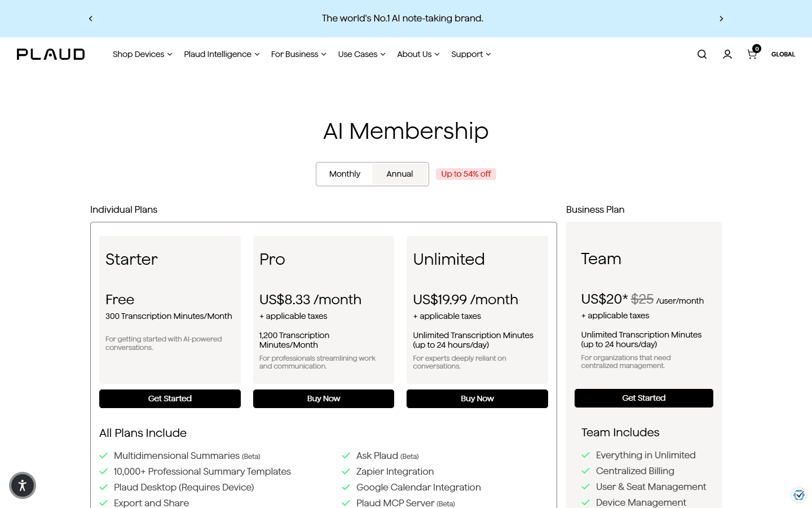The image size is (812, 508).
Task: Open the account profile icon
Action: 727,54
